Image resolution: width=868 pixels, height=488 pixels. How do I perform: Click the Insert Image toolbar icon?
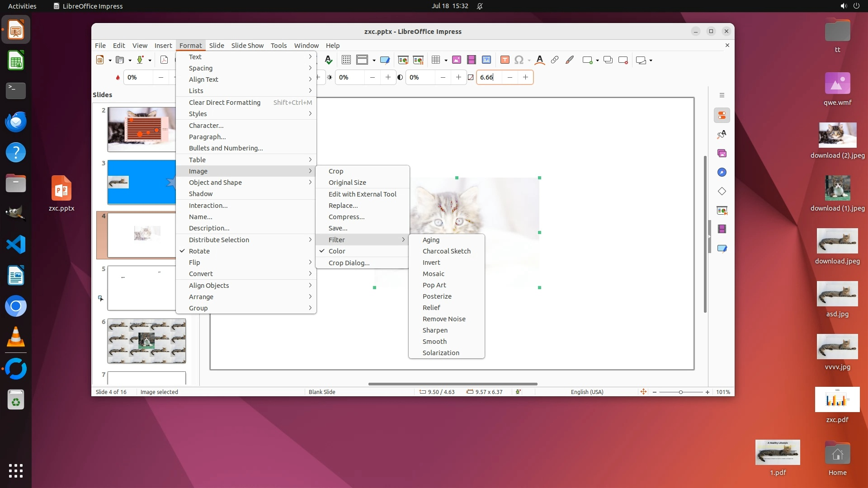tap(457, 60)
